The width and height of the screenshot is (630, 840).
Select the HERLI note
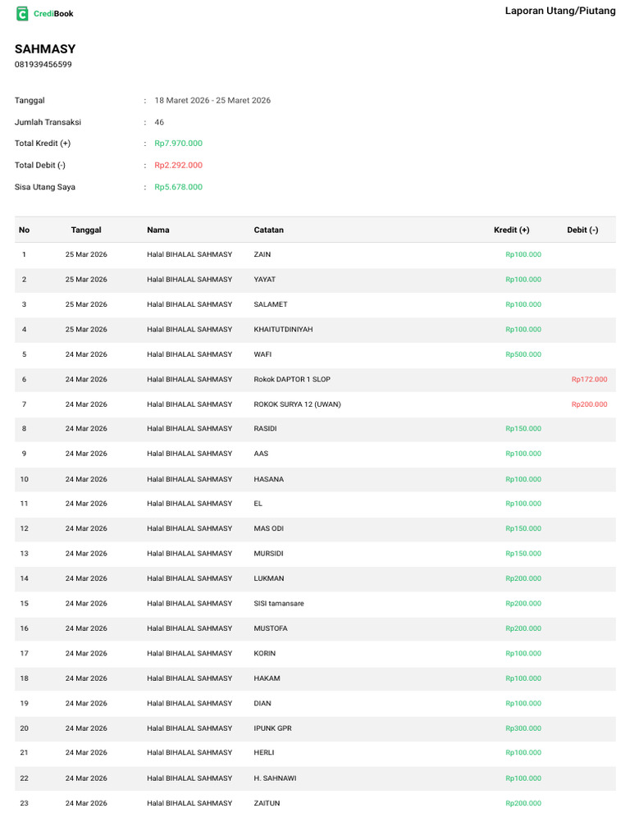click(x=263, y=753)
